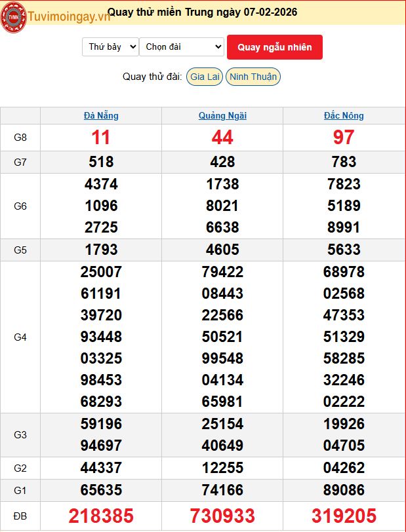The height and width of the screenshot is (532, 406).
Task: Expand the Chọn đài station dropdown
Action: click(x=182, y=47)
